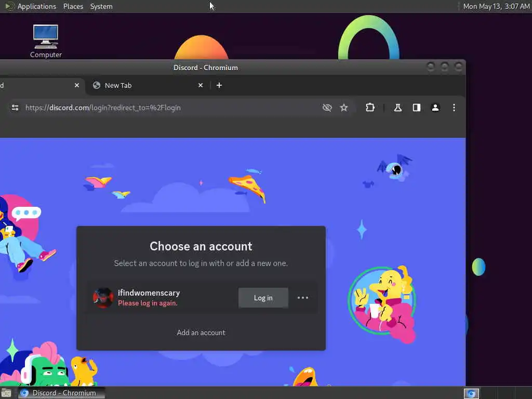This screenshot has height=399, width=532.
Task: Open the System menu
Action: [101, 6]
